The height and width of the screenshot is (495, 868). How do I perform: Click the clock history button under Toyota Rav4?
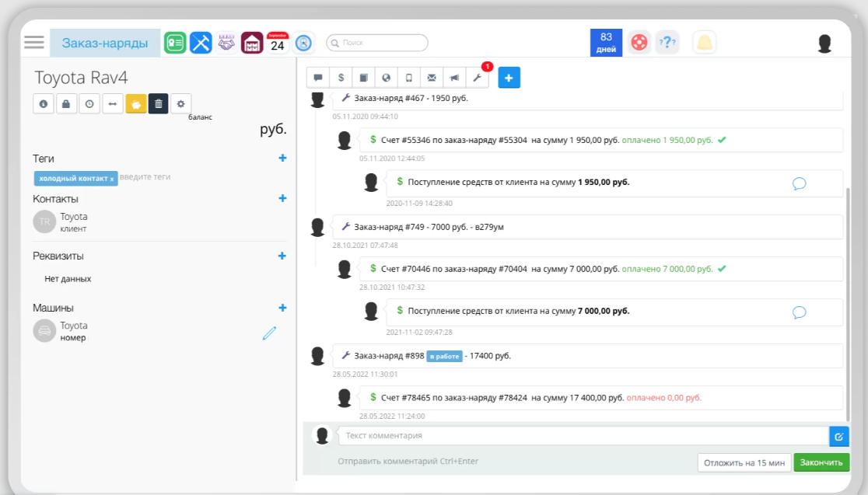click(x=89, y=104)
